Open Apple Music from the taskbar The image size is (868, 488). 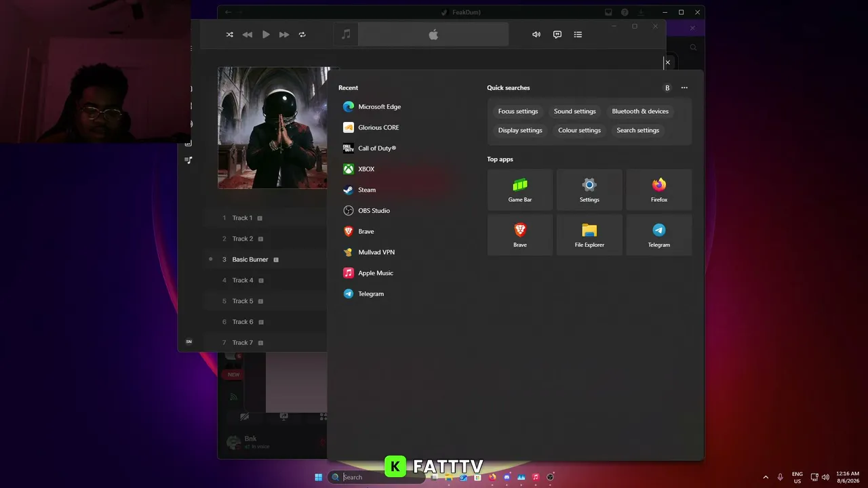[536, 477]
